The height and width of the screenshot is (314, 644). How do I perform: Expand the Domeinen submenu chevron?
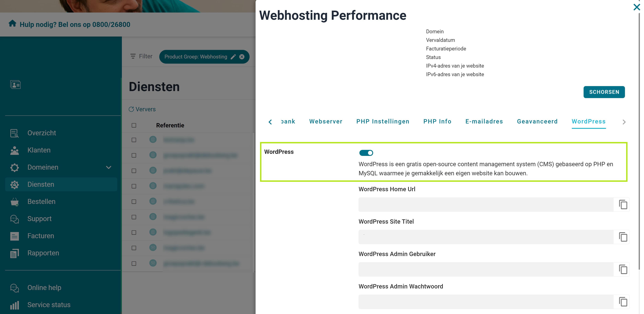click(108, 167)
